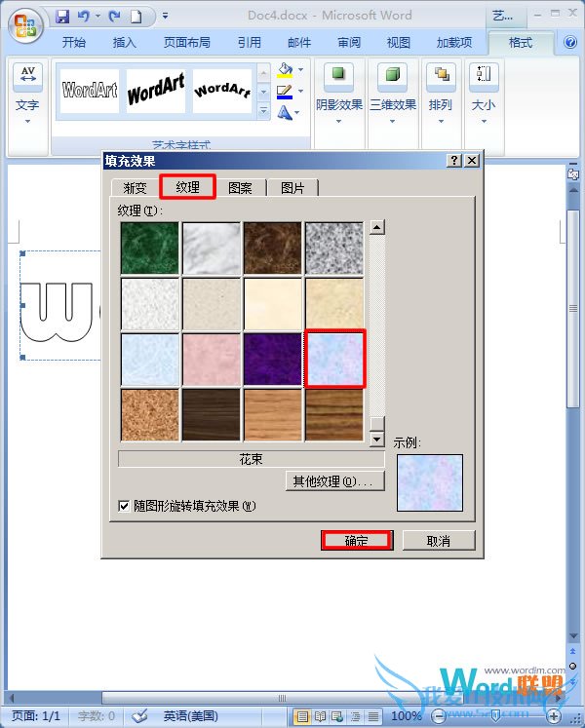The width and height of the screenshot is (585, 728).
Task: Zoom out with the minus button
Action: tap(438, 716)
